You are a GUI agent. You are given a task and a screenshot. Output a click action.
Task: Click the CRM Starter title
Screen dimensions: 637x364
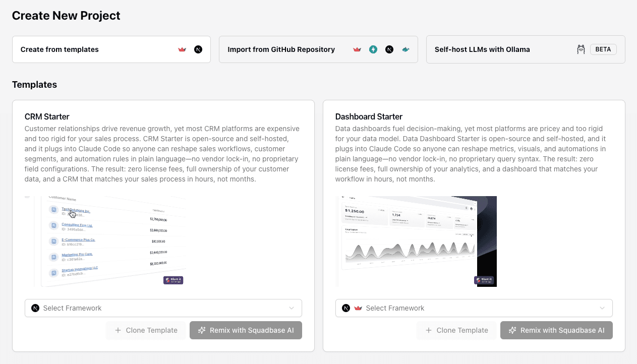point(47,116)
